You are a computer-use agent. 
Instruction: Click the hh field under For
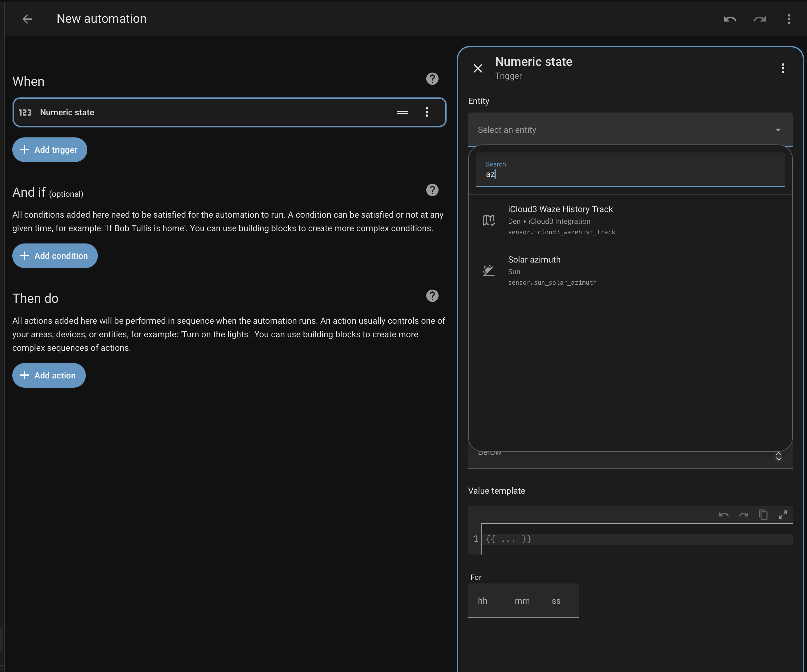483,601
